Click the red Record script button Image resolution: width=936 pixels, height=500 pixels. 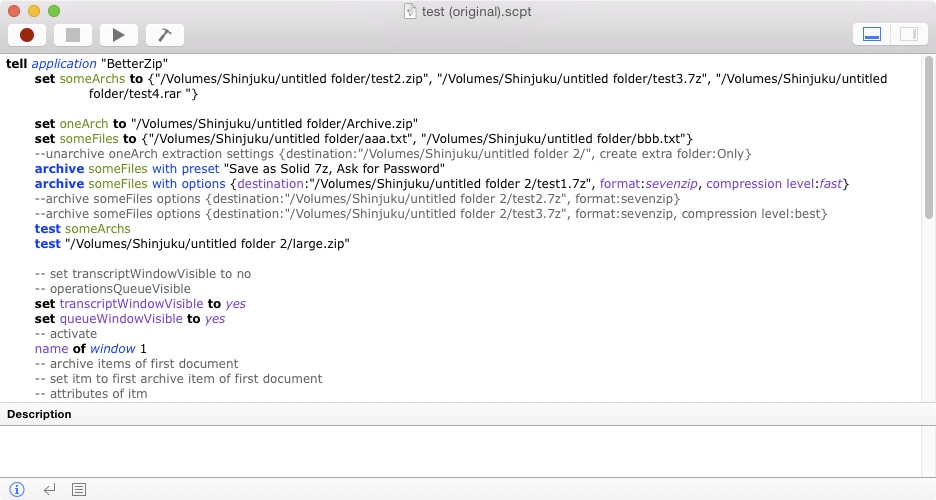27,35
